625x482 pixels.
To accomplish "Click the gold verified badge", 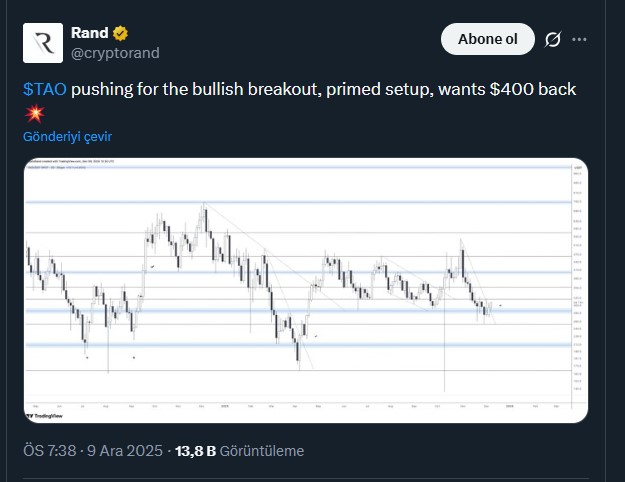I will 120,34.
